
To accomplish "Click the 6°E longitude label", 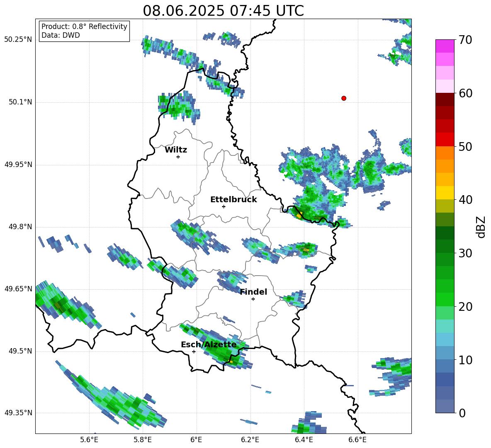I will (x=196, y=440).
